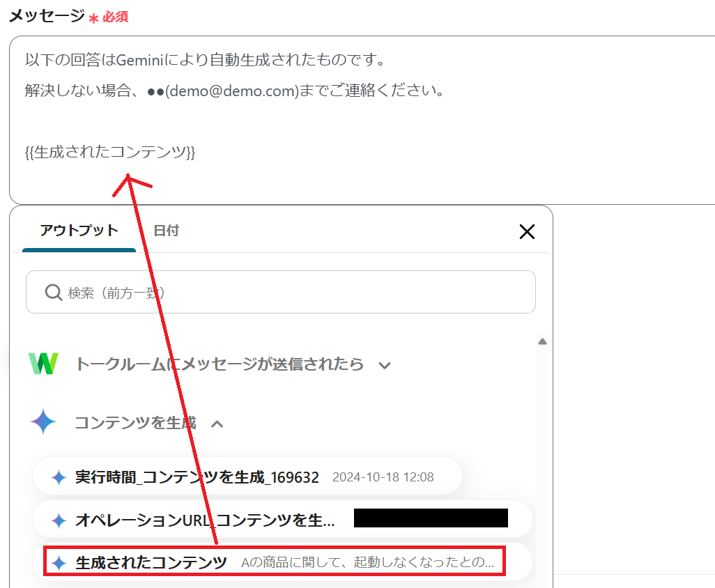Click sparkle icon on 実行時間 row

pos(59,477)
